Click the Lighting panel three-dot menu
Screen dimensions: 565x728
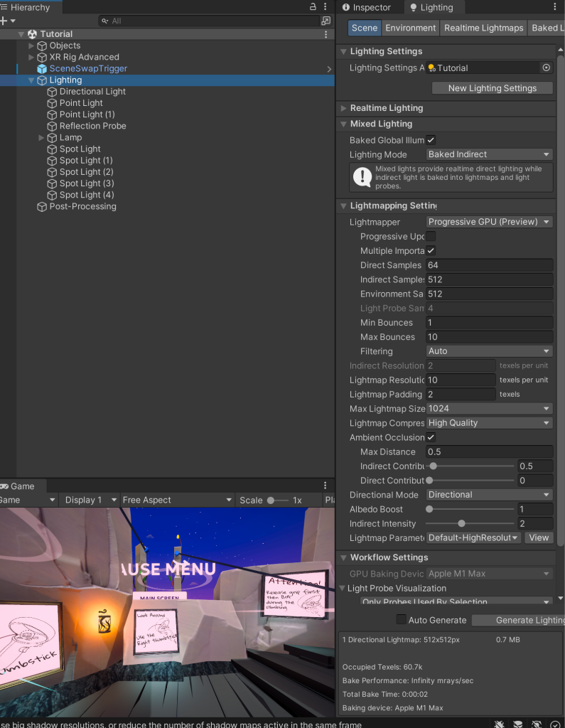coord(555,7)
